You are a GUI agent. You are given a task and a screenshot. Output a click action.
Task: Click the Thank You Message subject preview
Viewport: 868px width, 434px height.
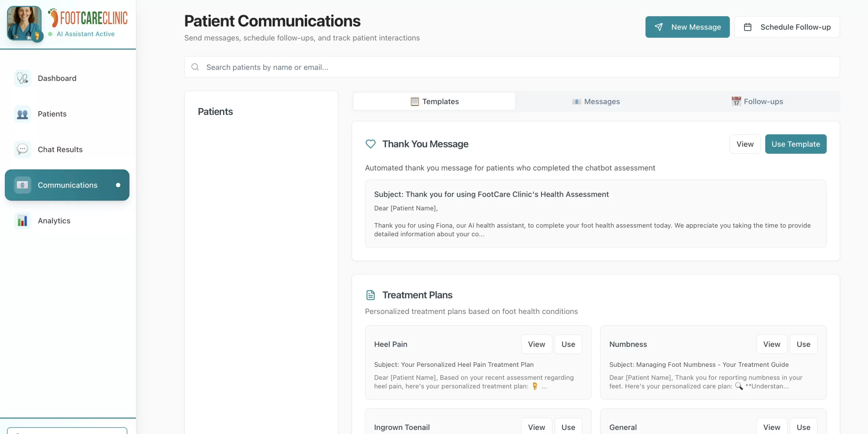(491, 194)
